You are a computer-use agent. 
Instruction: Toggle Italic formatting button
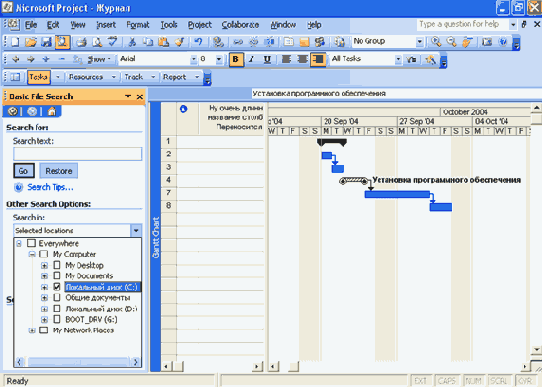tap(251, 59)
